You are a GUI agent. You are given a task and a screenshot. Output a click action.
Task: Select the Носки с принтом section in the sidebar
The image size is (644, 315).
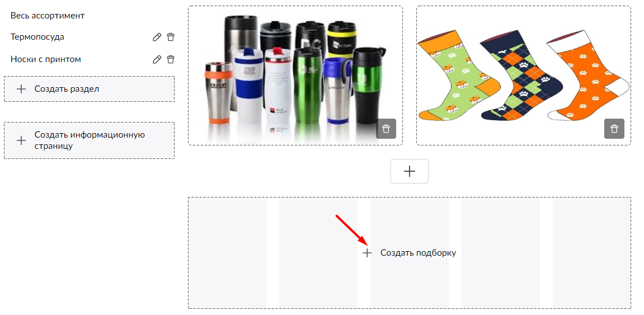(x=45, y=59)
